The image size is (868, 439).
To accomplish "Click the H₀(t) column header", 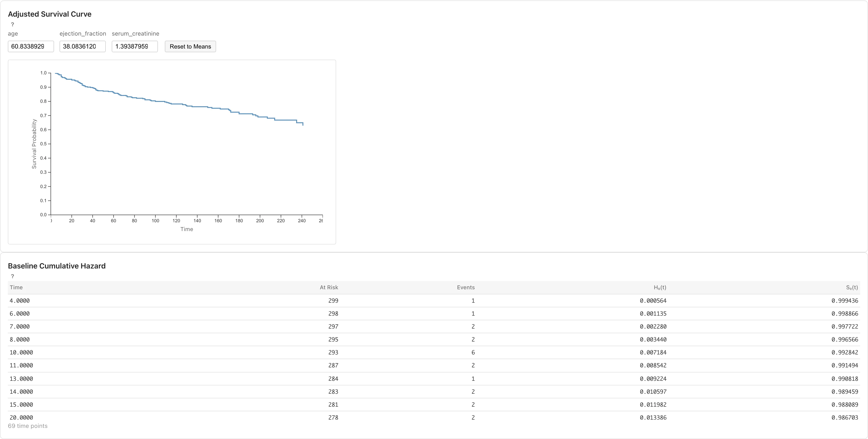I will (x=660, y=287).
